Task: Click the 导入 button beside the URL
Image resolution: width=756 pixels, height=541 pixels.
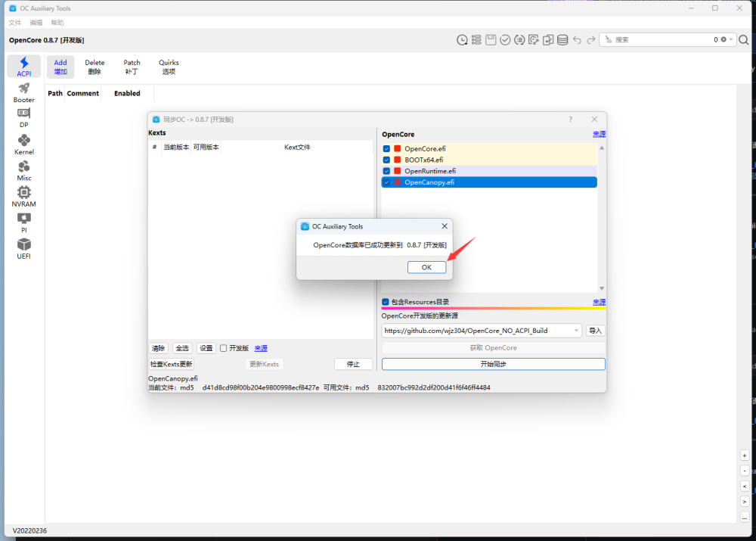Action: pyautogui.click(x=596, y=331)
